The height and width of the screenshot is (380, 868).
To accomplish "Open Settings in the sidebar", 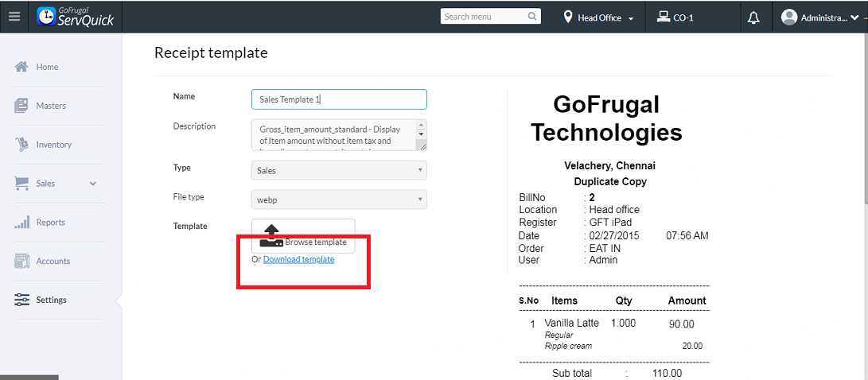I will (51, 300).
